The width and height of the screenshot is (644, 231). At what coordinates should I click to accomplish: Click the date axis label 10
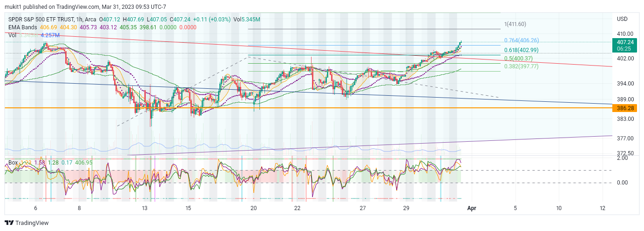(559, 207)
